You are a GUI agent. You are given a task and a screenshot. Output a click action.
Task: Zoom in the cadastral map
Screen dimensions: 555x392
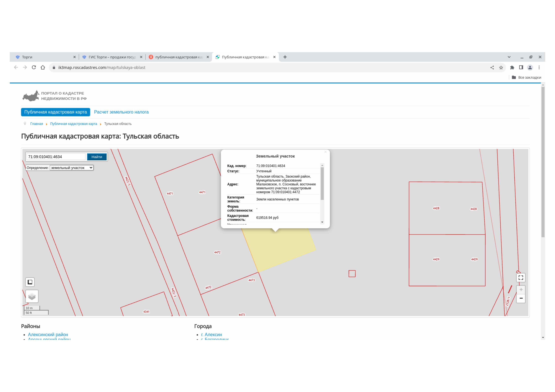pos(521,290)
